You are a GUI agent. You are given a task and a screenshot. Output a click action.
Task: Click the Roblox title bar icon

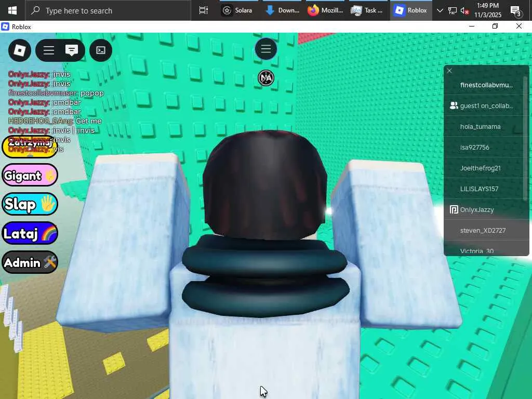pyautogui.click(x=5, y=26)
